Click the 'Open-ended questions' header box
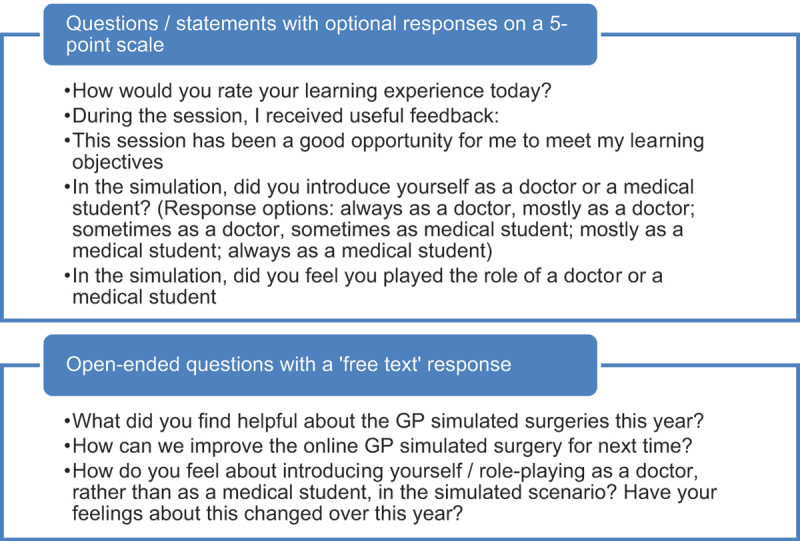The width and height of the screenshot is (800, 541). 320,365
